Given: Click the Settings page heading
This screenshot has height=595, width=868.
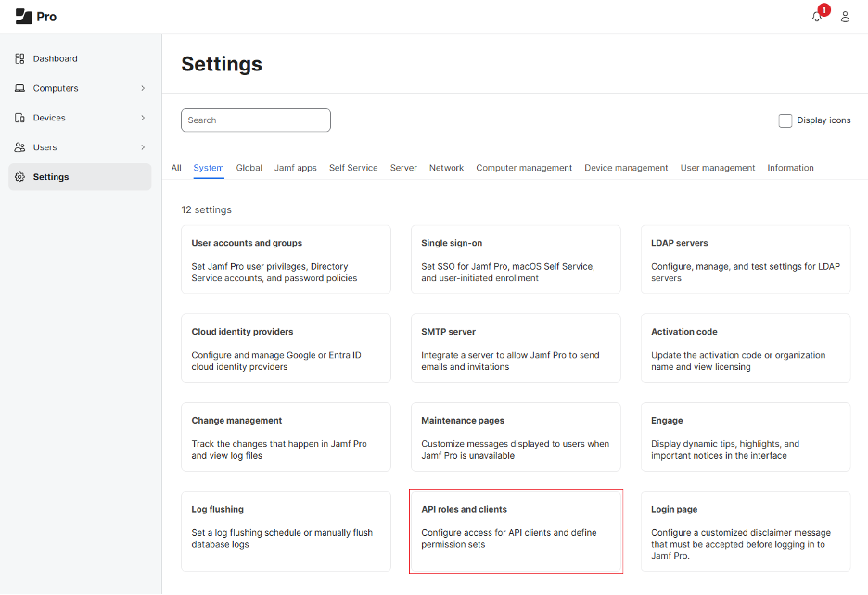Looking at the screenshot, I should 222,64.
